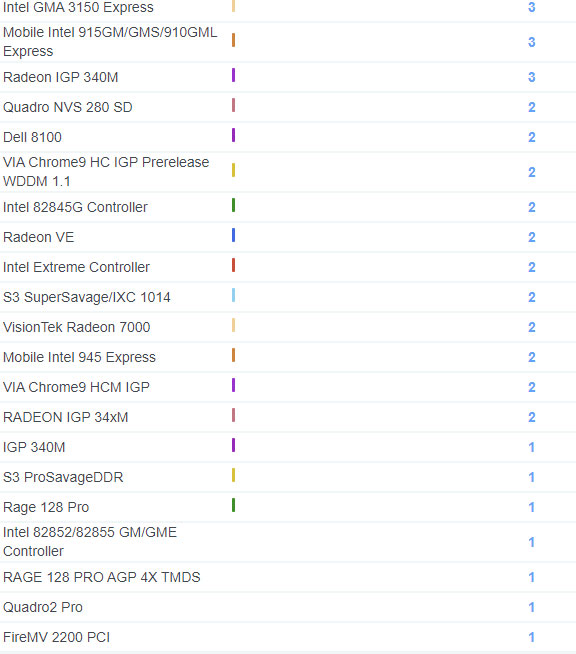Open count 2 link for Radeon VE
This screenshot has height=654, width=576.
click(x=531, y=237)
